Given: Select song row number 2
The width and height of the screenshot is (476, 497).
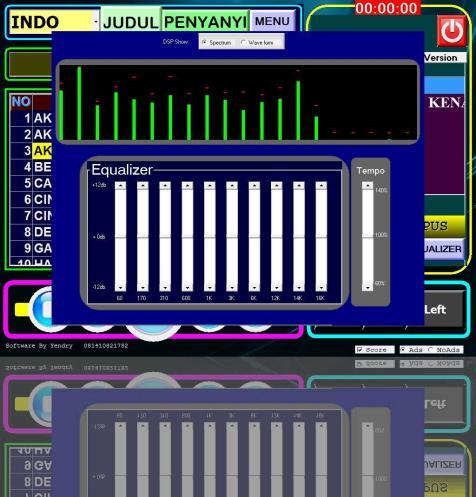Looking at the screenshot, I should point(32,134).
